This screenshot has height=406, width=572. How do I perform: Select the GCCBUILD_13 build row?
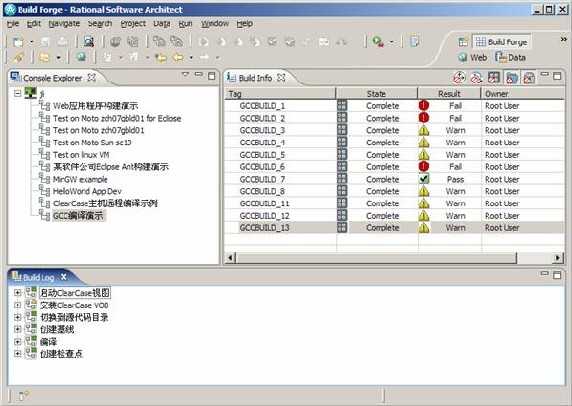394,228
